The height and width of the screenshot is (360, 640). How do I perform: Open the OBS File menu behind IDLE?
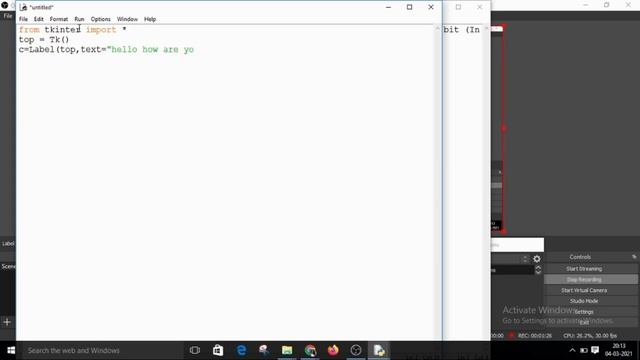click(x=8, y=16)
